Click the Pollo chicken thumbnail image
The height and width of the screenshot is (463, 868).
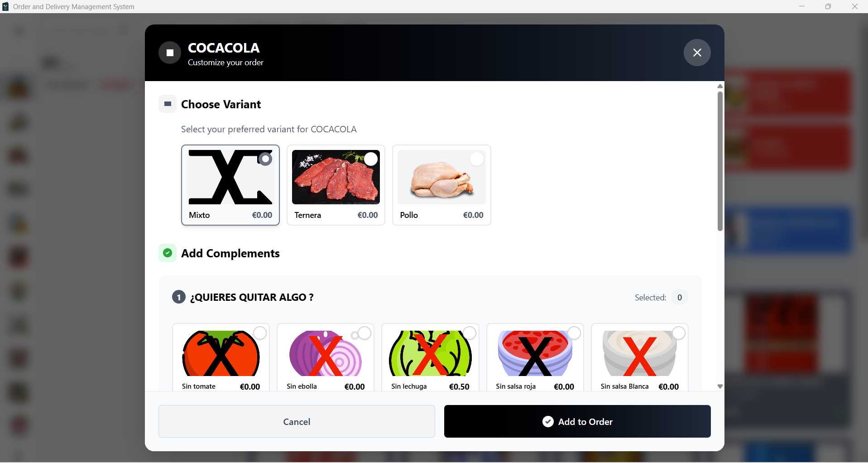pos(441,177)
